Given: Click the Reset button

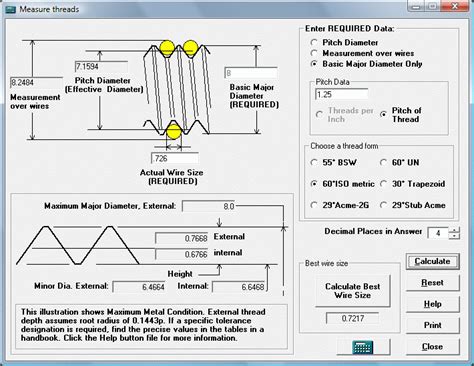Looking at the screenshot, I should coord(432,283).
